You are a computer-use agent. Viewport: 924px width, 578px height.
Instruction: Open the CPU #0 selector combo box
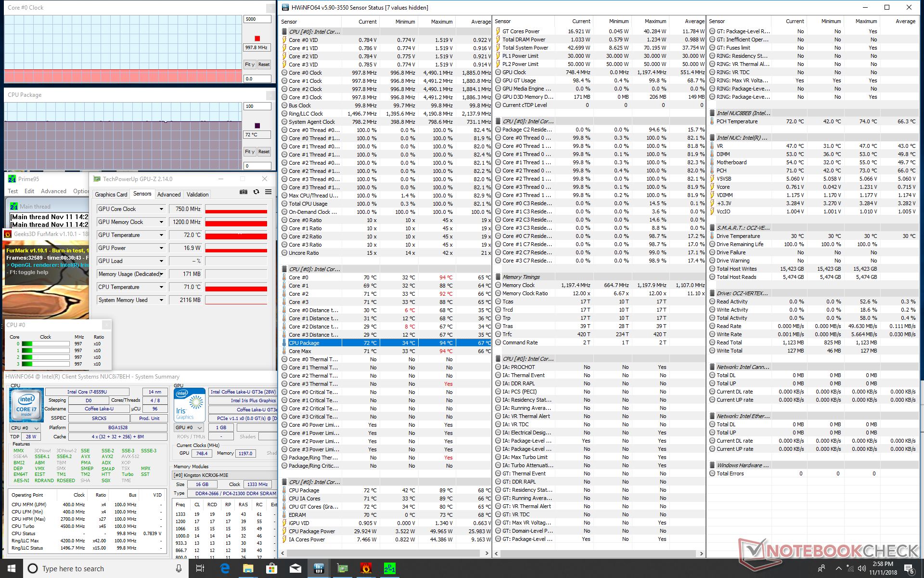coord(25,428)
